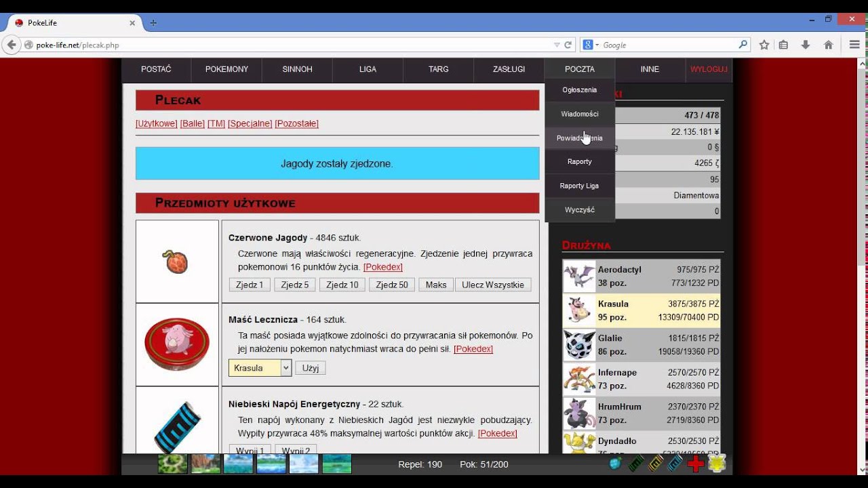Click the blue berry shortcut icon in the bottom bar

click(x=615, y=464)
